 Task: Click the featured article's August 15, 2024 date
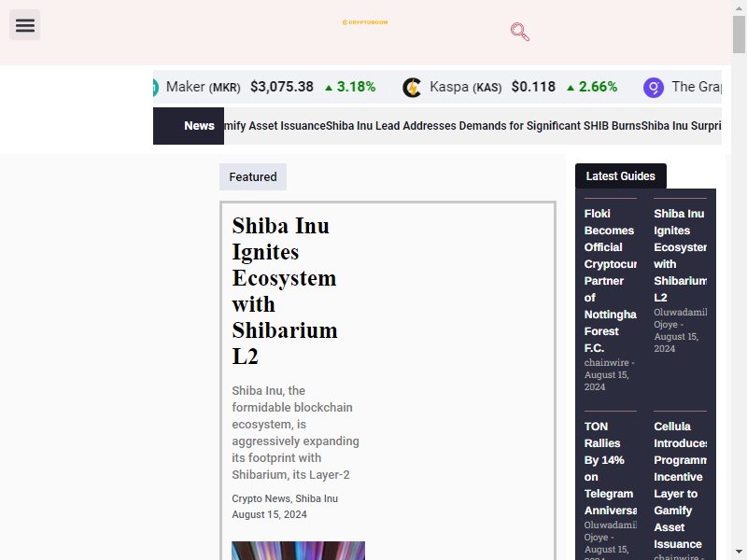[x=269, y=514]
